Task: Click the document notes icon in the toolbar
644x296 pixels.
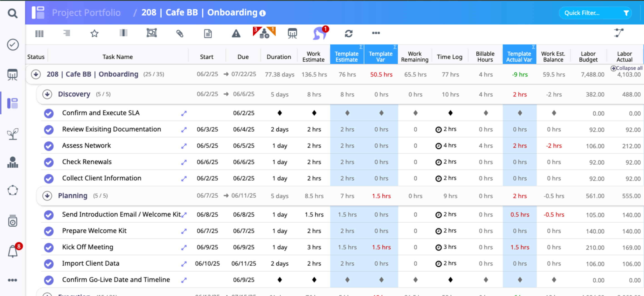Action: coord(208,33)
